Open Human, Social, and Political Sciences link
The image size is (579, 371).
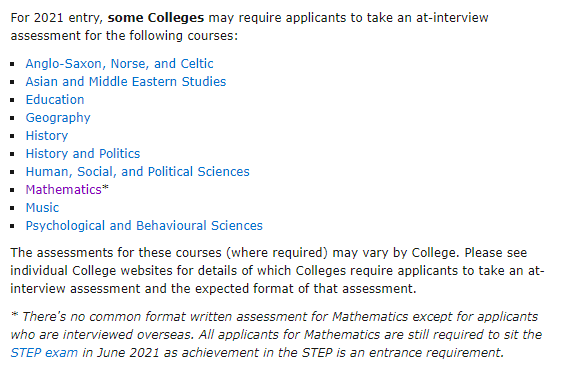click(137, 172)
